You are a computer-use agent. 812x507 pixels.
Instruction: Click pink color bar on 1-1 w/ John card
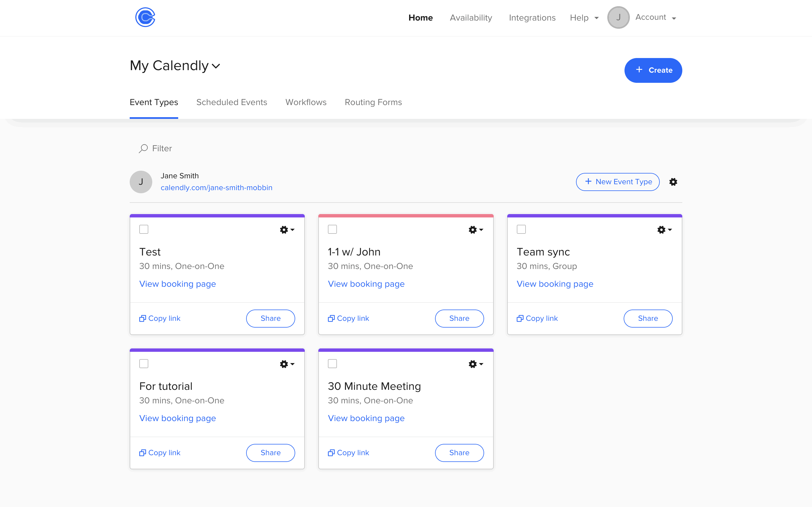[x=406, y=215]
